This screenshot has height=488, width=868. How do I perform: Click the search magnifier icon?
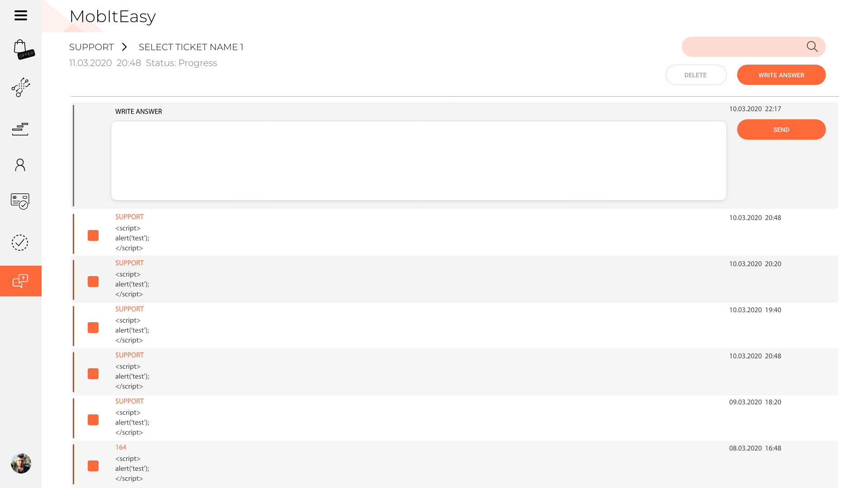click(x=812, y=47)
